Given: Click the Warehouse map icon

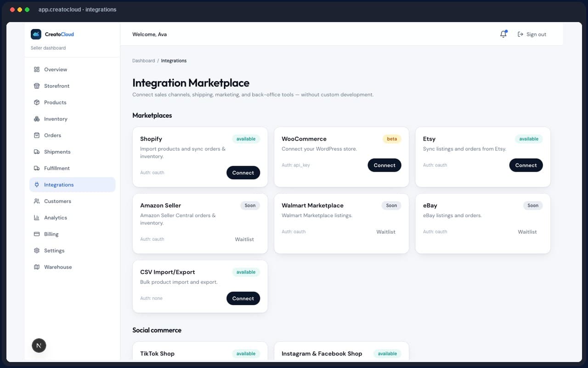Looking at the screenshot, I should click(37, 267).
